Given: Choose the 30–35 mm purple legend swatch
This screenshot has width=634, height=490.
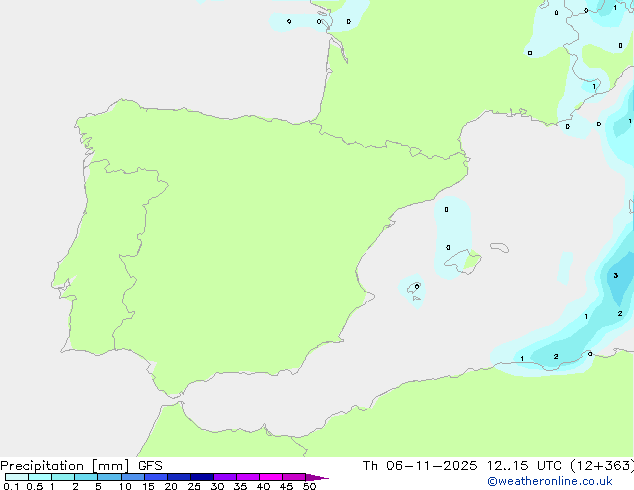Looking at the screenshot, I should [x=225, y=477].
